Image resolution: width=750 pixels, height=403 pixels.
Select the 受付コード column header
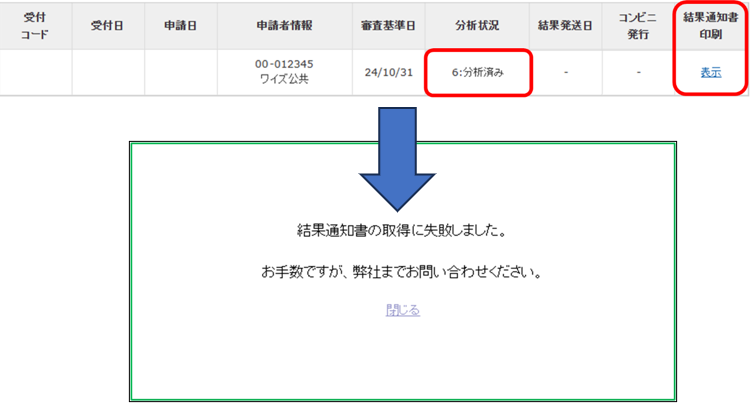(35, 26)
